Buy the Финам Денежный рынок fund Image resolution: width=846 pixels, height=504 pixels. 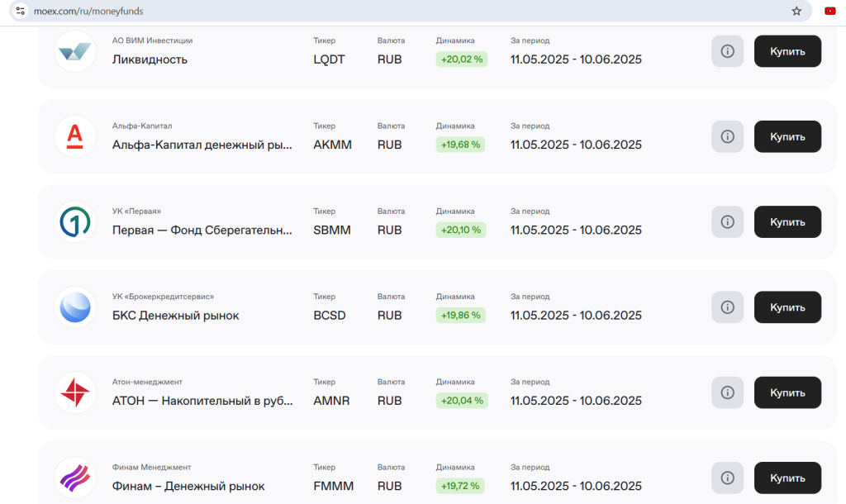tap(787, 478)
